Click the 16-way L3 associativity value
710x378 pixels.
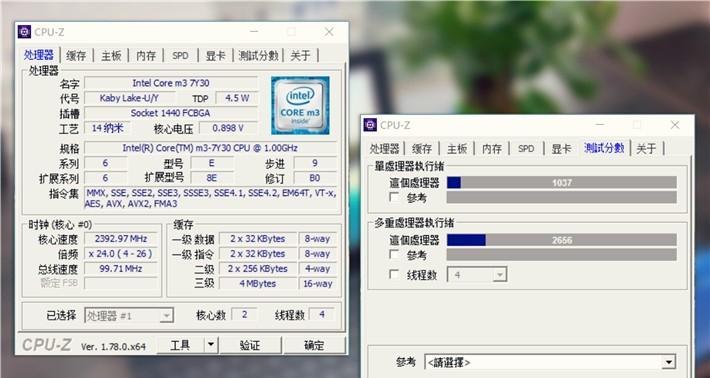[318, 283]
